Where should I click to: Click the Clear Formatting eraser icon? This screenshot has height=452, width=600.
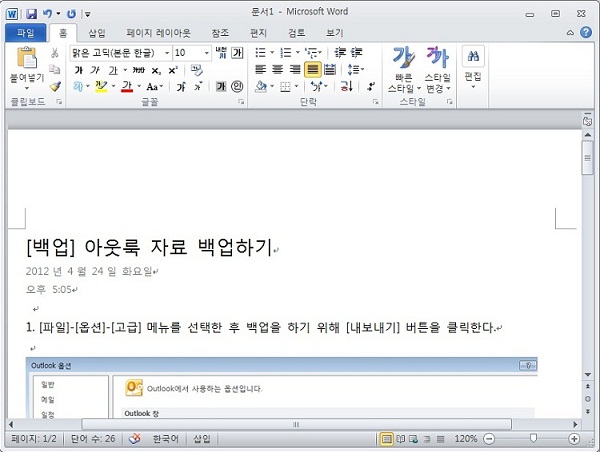coord(197,70)
